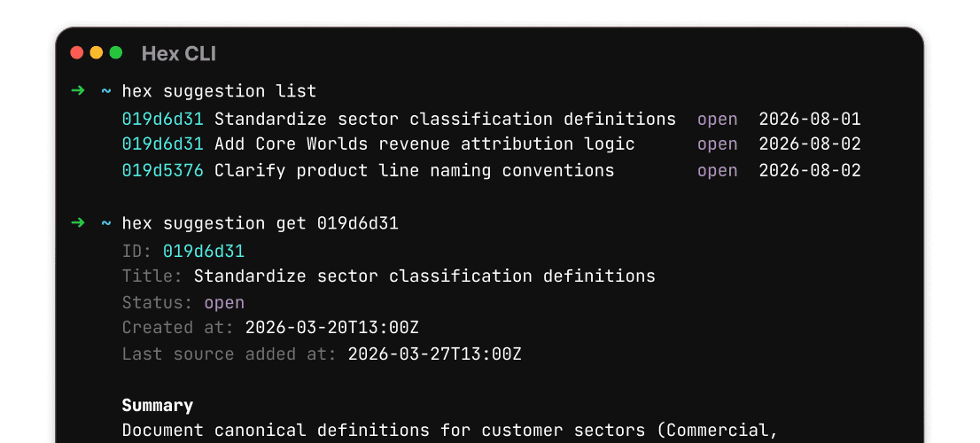Click the date 2026-08-01
Screen dimensions: 980x443
coord(809,119)
